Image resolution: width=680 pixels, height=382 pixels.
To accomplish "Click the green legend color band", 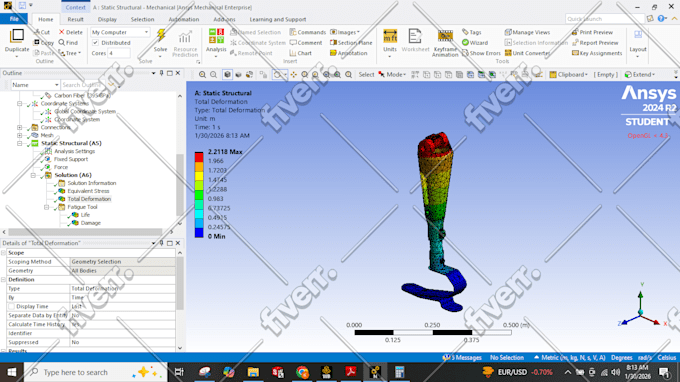I will point(199,195).
